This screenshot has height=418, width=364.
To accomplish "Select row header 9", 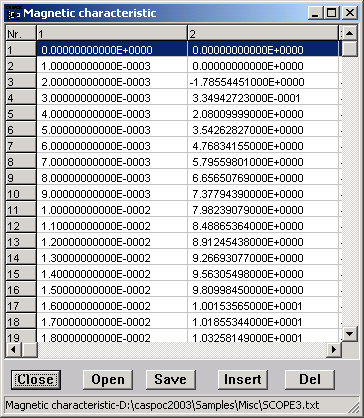I will point(21,177).
